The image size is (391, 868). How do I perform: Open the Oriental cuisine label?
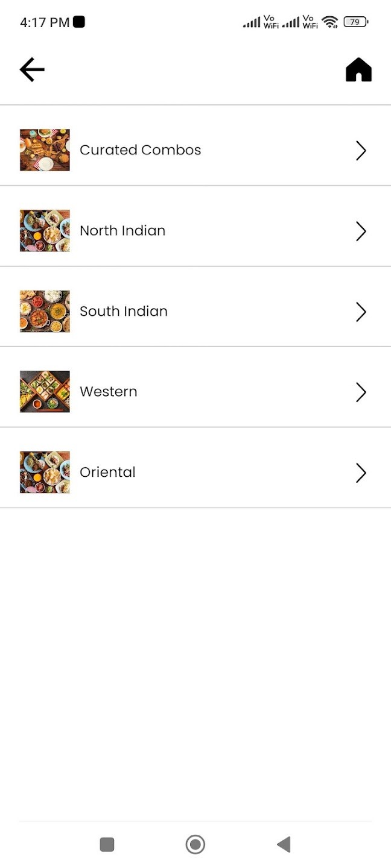(107, 473)
